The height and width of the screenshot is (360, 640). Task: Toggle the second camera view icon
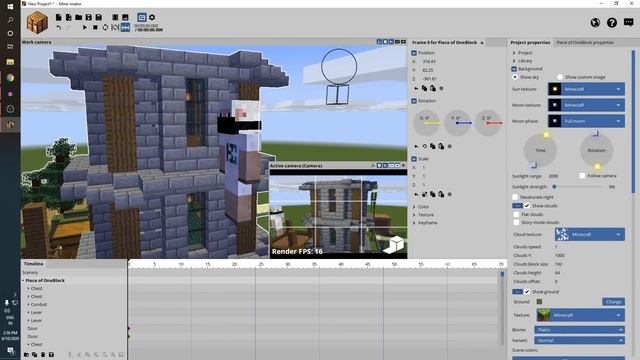142,17
